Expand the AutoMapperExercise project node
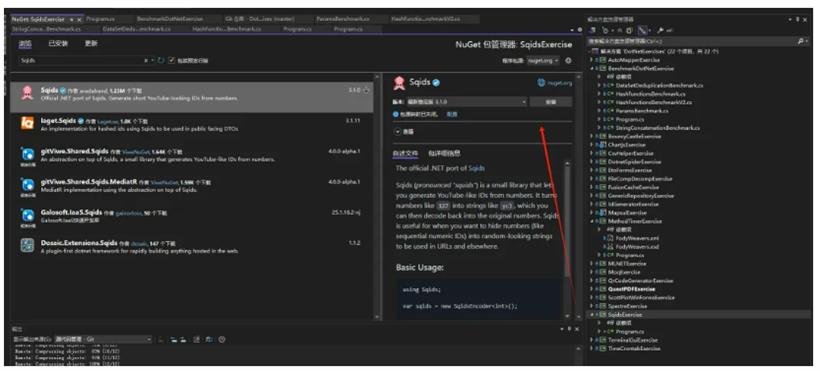 click(x=591, y=60)
